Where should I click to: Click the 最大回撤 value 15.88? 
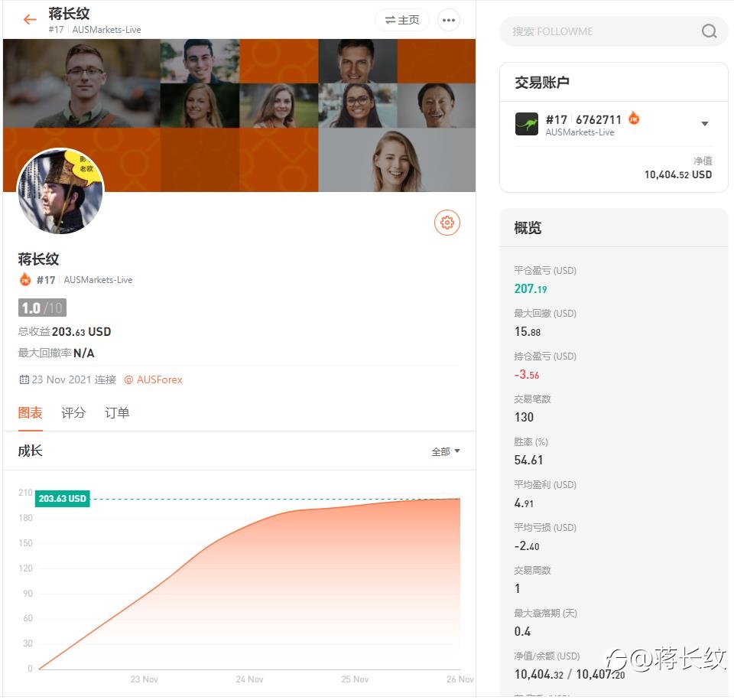pos(527,332)
